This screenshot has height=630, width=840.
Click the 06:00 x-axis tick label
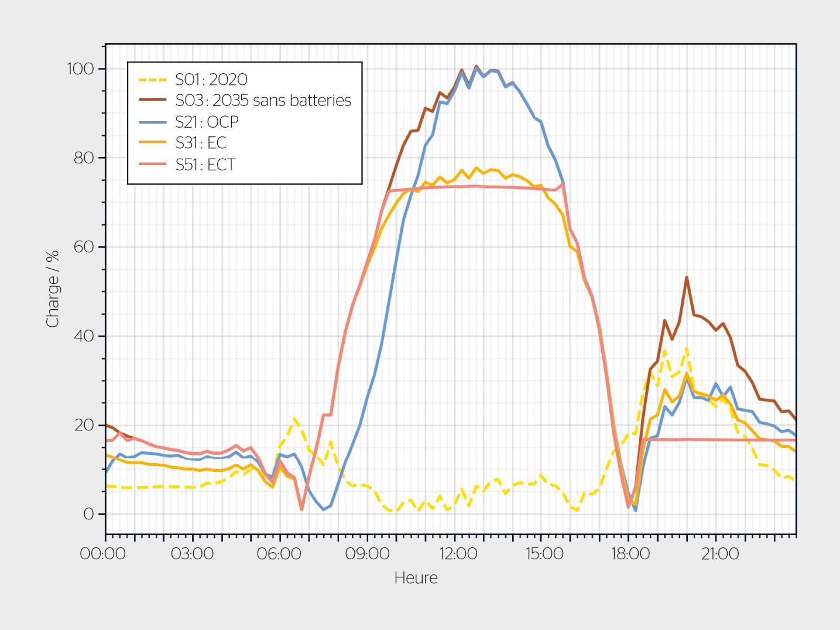279,554
